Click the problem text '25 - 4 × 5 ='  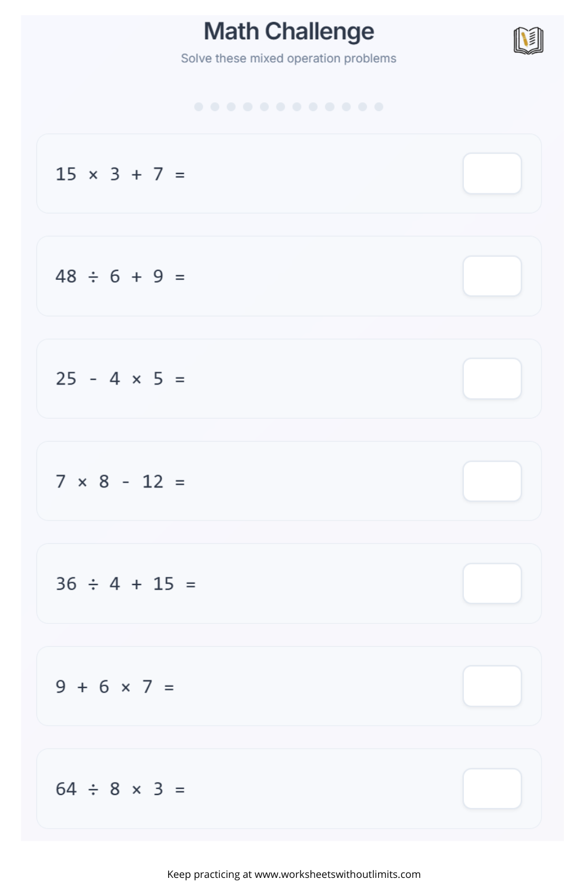[120, 379]
